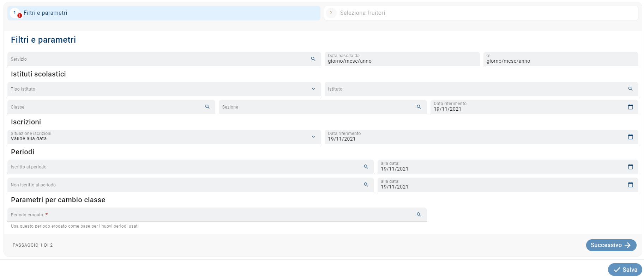Click the Salva button

(x=625, y=270)
